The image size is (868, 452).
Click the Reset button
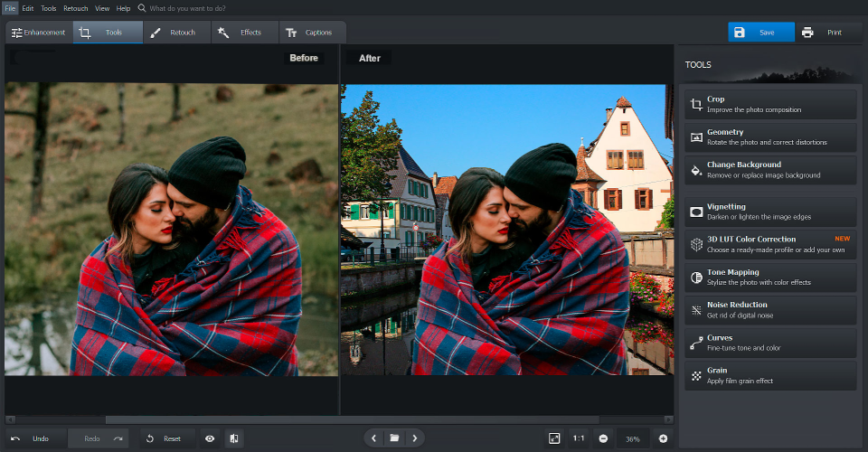(x=164, y=438)
